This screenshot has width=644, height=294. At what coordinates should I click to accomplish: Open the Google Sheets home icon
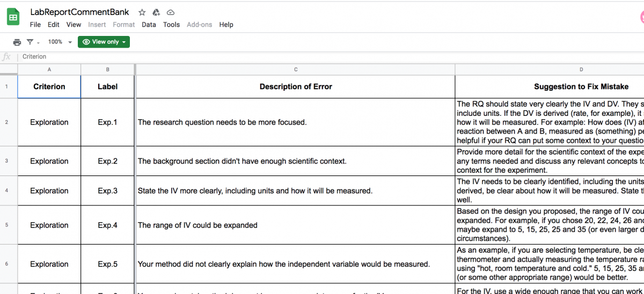tap(13, 17)
